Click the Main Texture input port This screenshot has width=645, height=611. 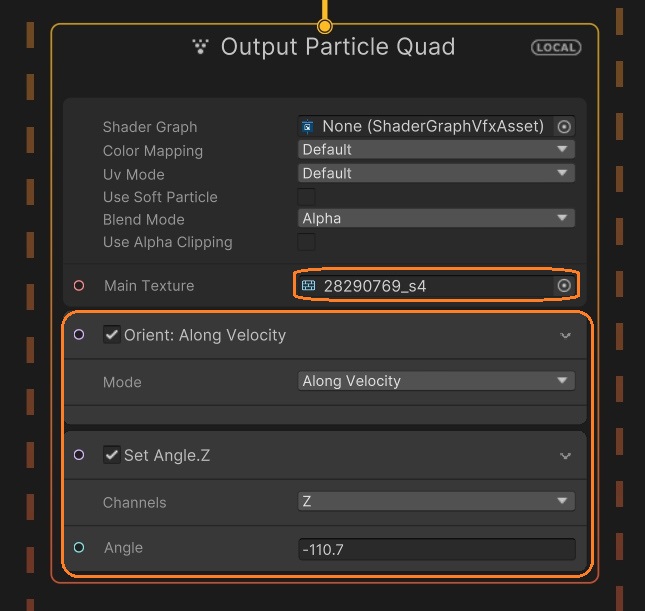tap(79, 286)
